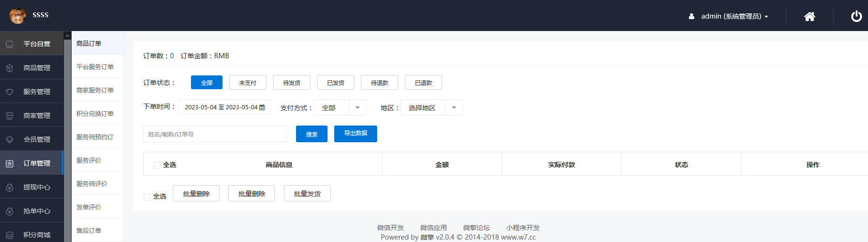Open 抢单中心 in the main sidebar
The image size is (868, 242).
(x=32, y=210)
